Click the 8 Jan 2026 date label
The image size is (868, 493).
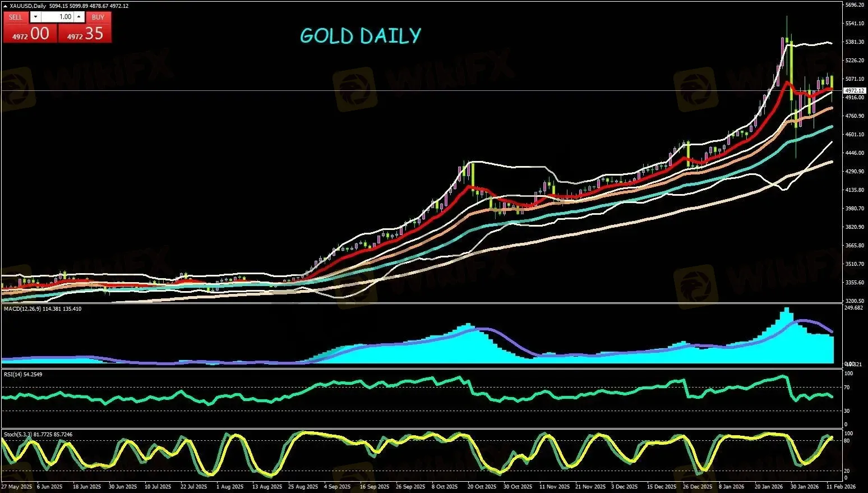[732, 487]
